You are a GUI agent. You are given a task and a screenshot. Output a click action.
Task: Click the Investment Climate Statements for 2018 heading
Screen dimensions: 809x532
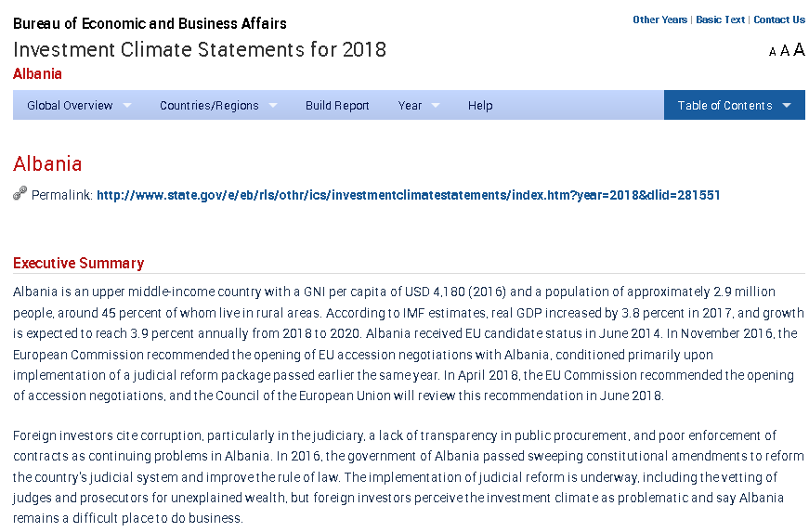tap(200, 50)
